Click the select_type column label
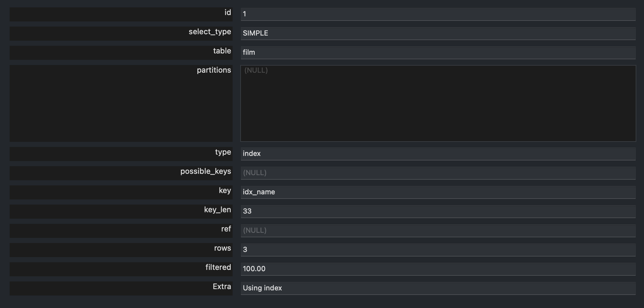Viewport: 644px width, 308px height. pos(210,32)
